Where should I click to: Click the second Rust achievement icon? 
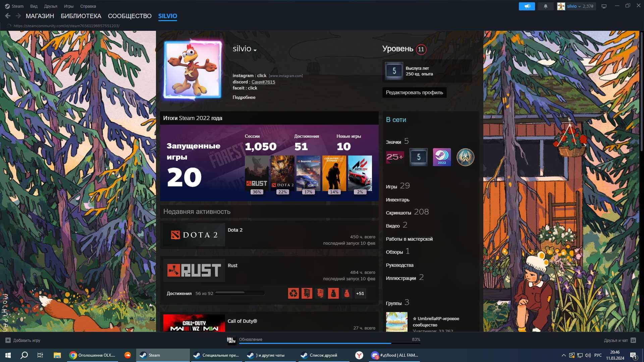[x=307, y=293]
